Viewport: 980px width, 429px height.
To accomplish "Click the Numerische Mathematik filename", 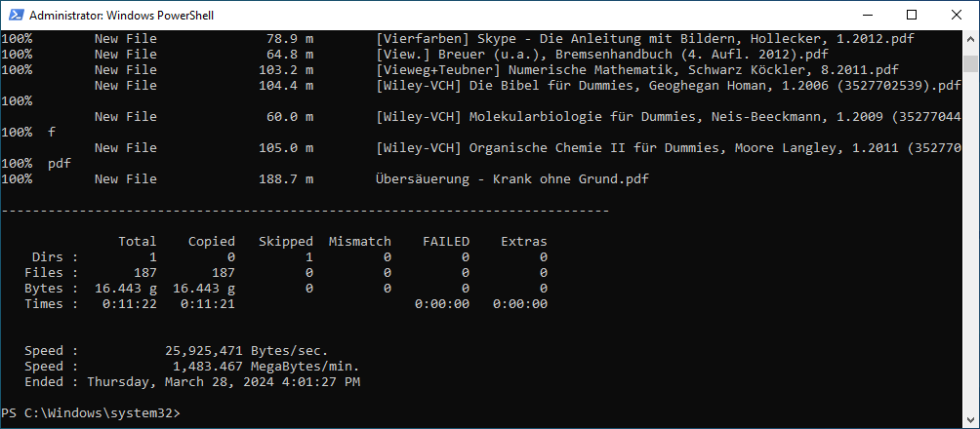I will (636, 70).
